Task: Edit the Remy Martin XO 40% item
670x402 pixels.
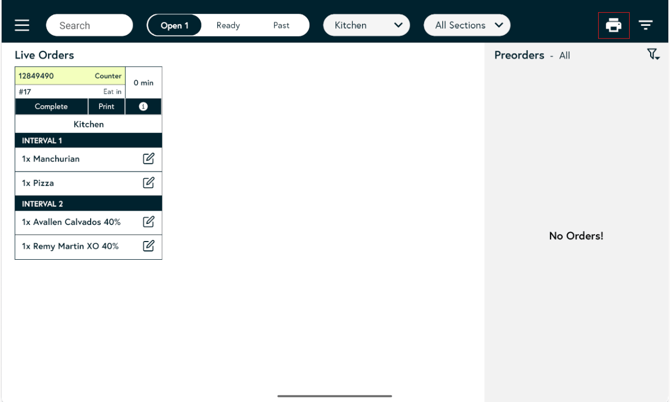Action: click(148, 246)
